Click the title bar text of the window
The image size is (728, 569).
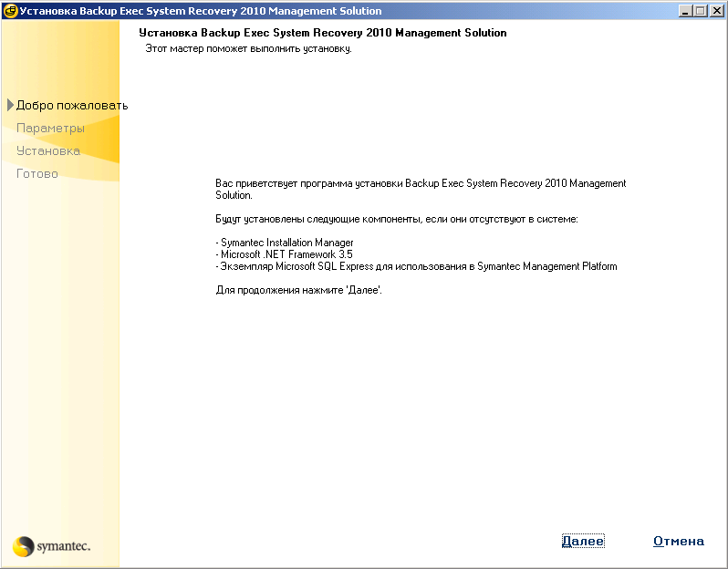(201, 11)
